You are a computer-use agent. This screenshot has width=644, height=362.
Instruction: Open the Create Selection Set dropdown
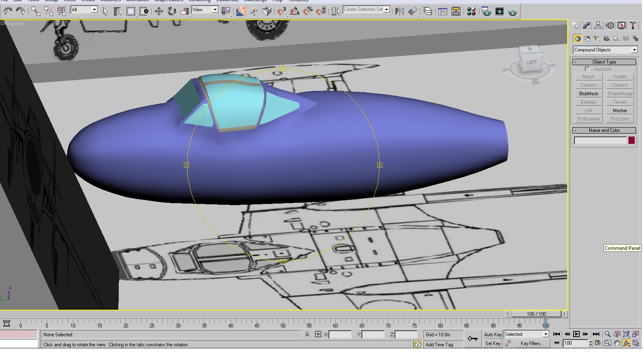366,9
